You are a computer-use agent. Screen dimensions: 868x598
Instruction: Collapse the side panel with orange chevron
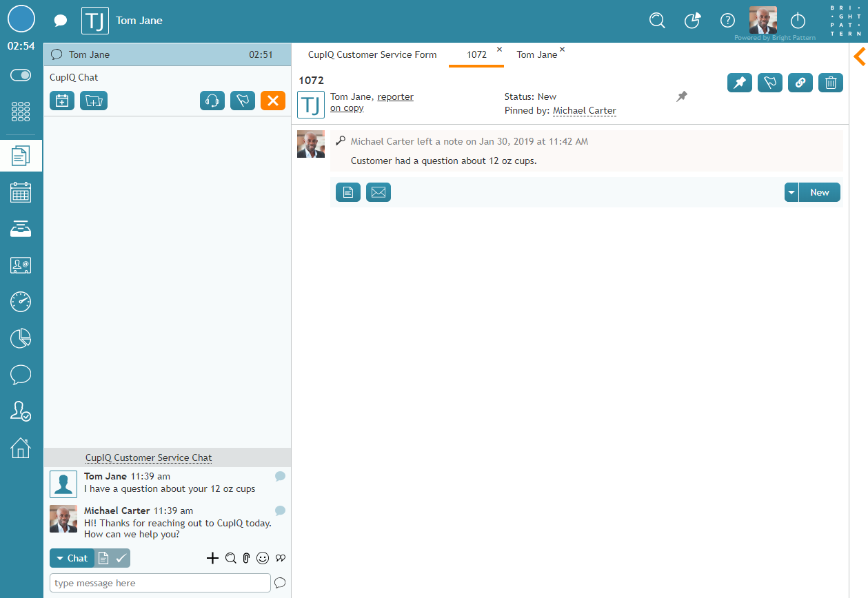coord(859,56)
